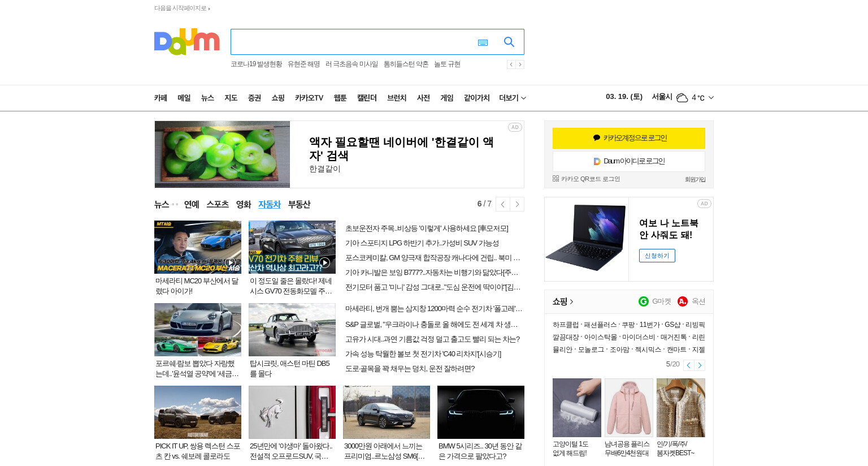The width and height of the screenshot is (868, 466).
Task: Open the 쇼핑 section arrow link
Action: [563, 301]
